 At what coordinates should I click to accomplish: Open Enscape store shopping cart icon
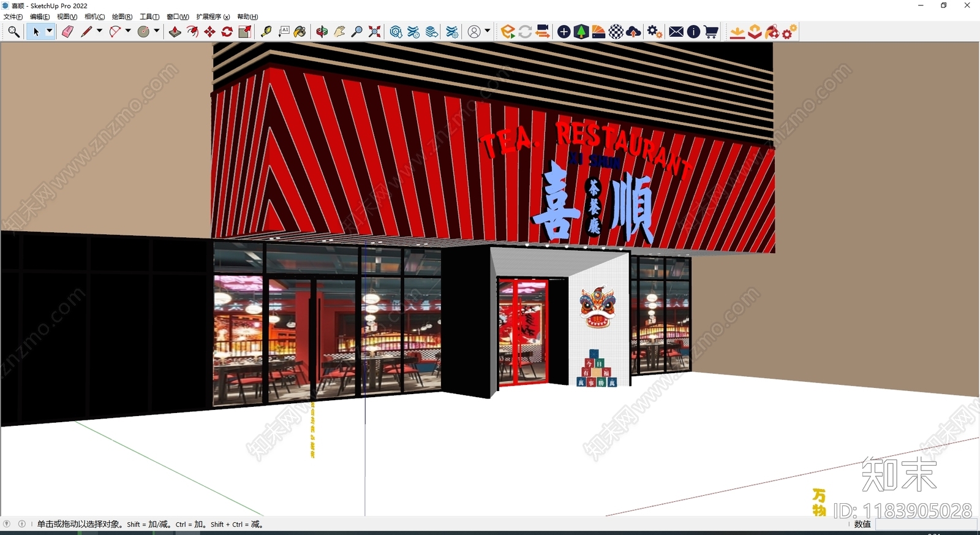pos(711,32)
